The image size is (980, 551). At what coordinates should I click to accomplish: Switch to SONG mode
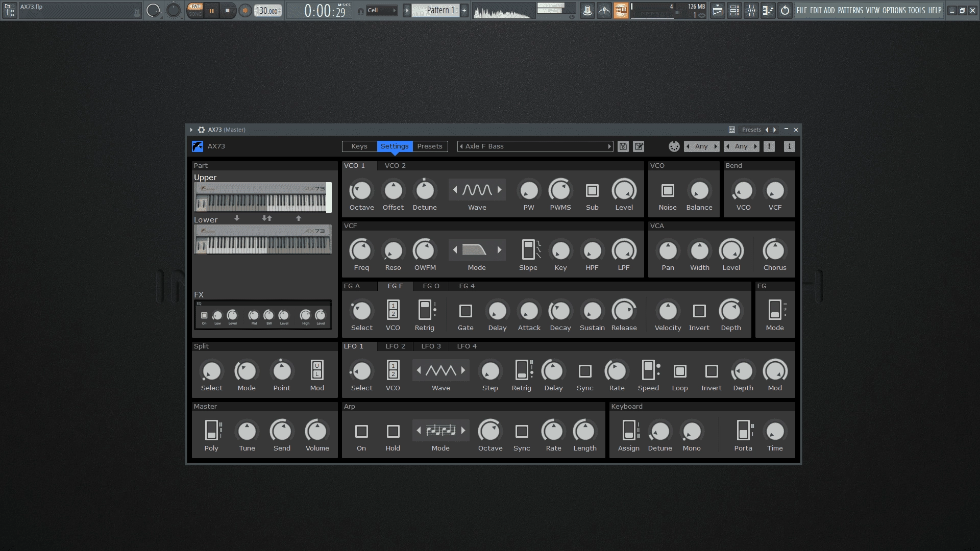click(x=195, y=14)
